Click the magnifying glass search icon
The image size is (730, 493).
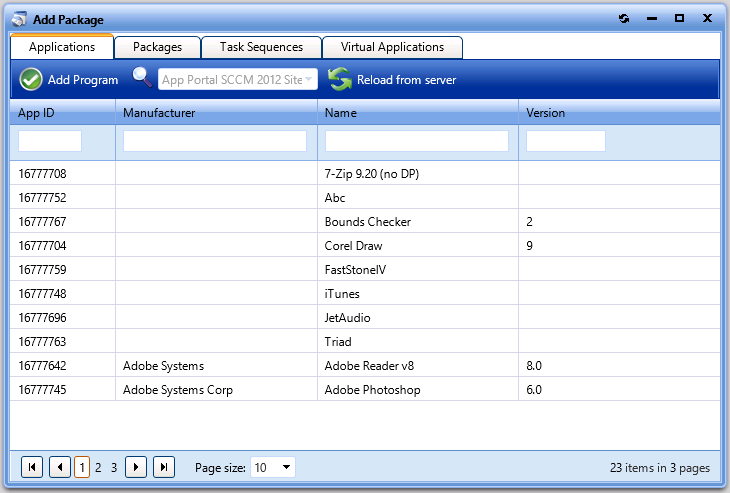[x=142, y=78]
